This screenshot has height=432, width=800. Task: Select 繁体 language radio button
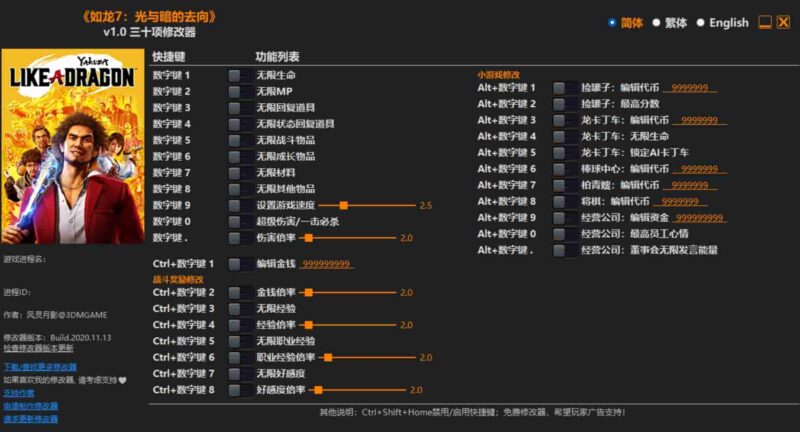(657, 23)
